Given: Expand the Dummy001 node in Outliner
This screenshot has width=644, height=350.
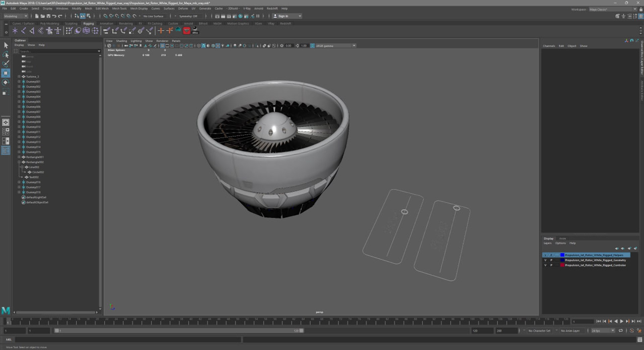Looking at the screenshot, I should point(19,82).
